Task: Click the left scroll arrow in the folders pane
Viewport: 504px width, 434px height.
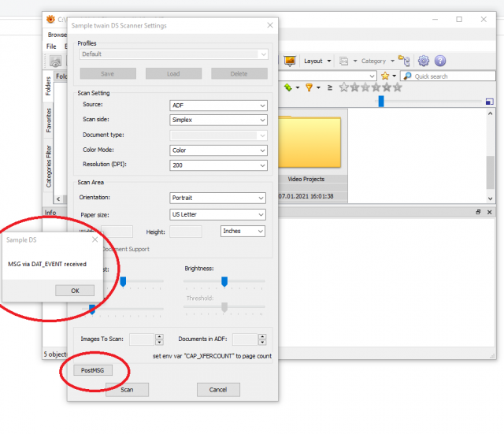Action: [58, 199]
